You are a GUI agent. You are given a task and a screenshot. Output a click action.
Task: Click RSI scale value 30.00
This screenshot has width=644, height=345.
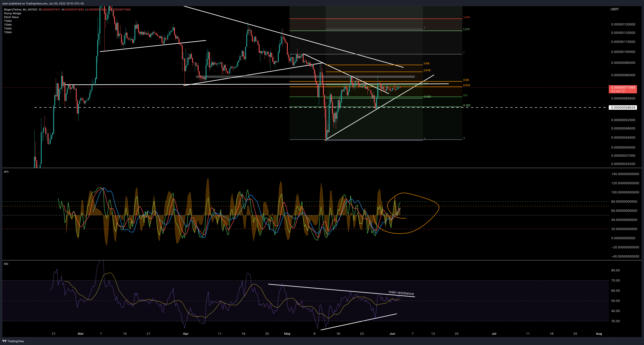click(615, 321)
